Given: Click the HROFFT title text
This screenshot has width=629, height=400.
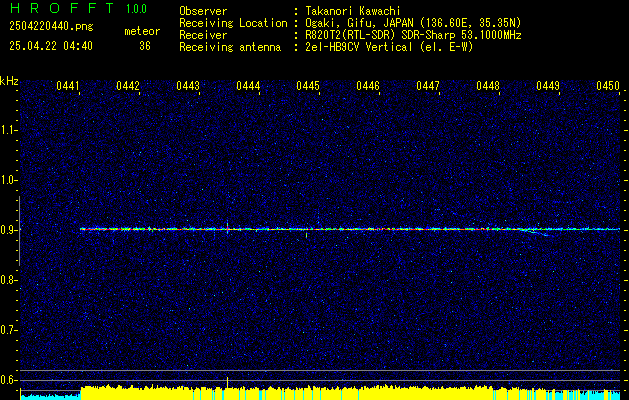Looking at the screenshot, I should coord(62,8).
